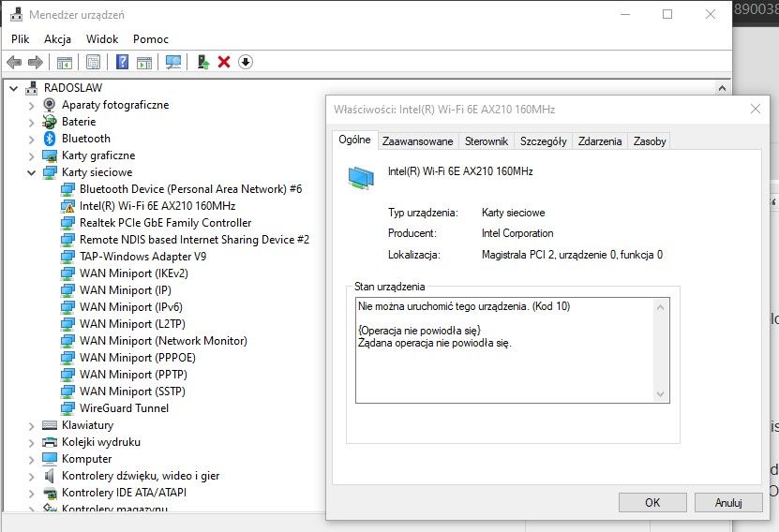Expand the Kolejki wydruku node
Image resolution: width=779 pixels, height=532 pixels.
[31, 443]
